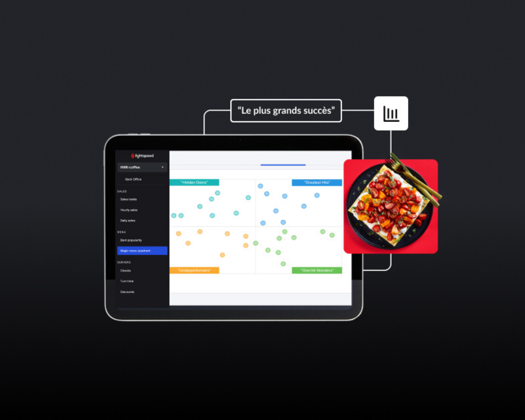The image size is (525, 420).
Task: Open the Turn time report
Action: pos(130,280)
